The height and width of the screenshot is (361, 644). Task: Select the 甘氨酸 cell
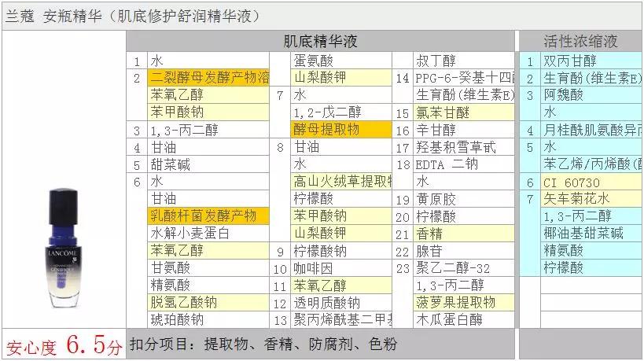click(208, 267)
